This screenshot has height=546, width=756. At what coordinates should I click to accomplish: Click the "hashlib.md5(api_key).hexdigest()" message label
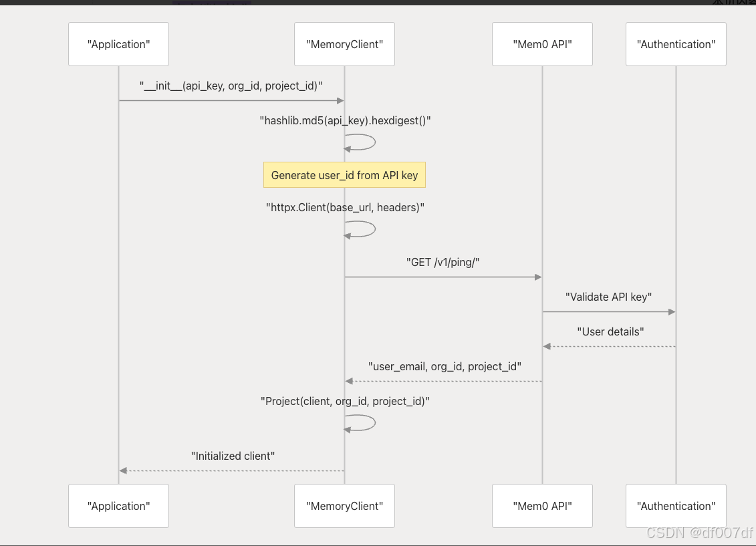345,120
